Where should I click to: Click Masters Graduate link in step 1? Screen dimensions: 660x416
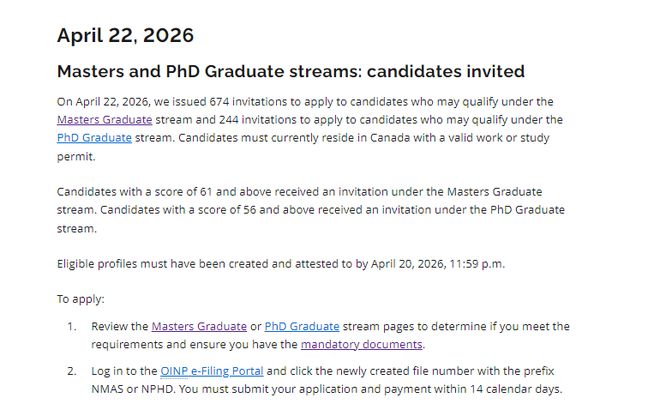coord(199,326)
